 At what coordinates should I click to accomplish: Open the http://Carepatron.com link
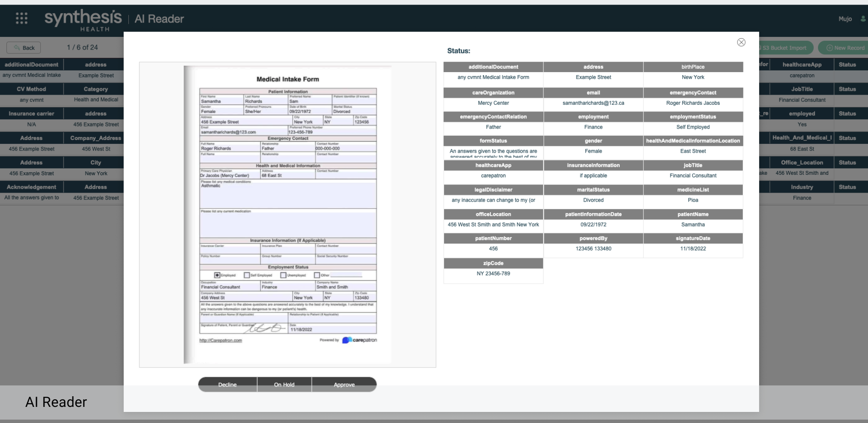[220, 340]
